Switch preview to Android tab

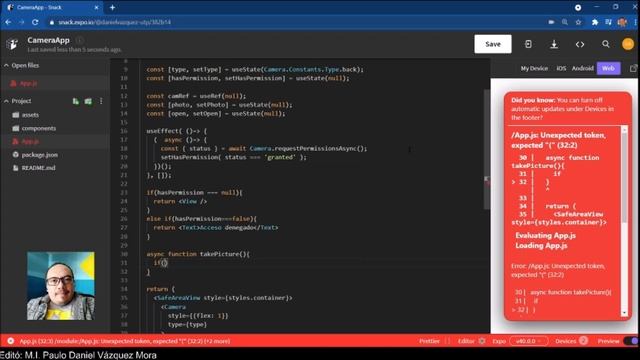(582, 68)
